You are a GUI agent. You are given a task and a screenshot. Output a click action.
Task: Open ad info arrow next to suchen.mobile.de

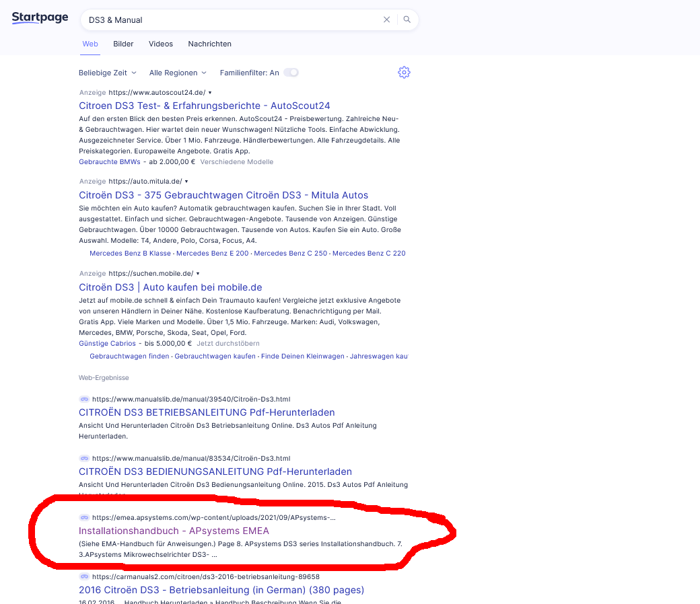point(198,274)
